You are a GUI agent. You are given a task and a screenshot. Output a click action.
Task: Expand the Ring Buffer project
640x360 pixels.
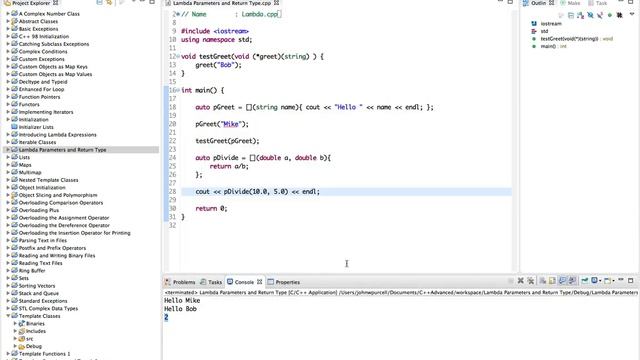[8, 271]
